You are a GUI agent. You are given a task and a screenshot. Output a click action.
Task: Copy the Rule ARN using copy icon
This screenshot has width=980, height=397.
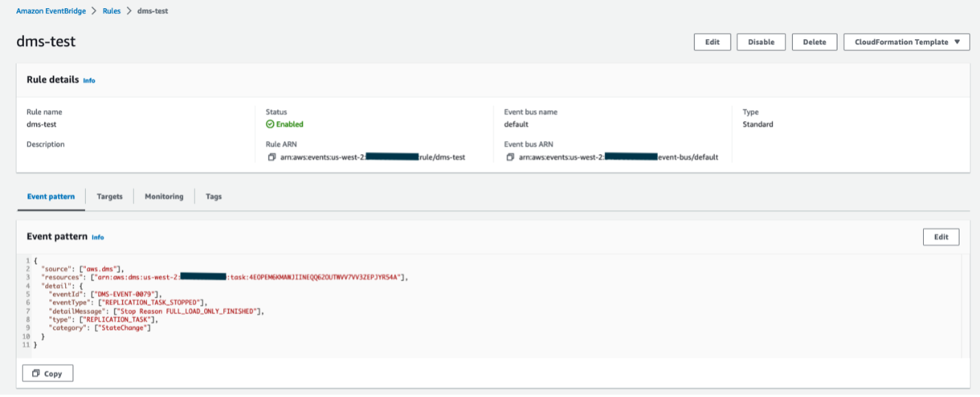[x=271, y=157]
